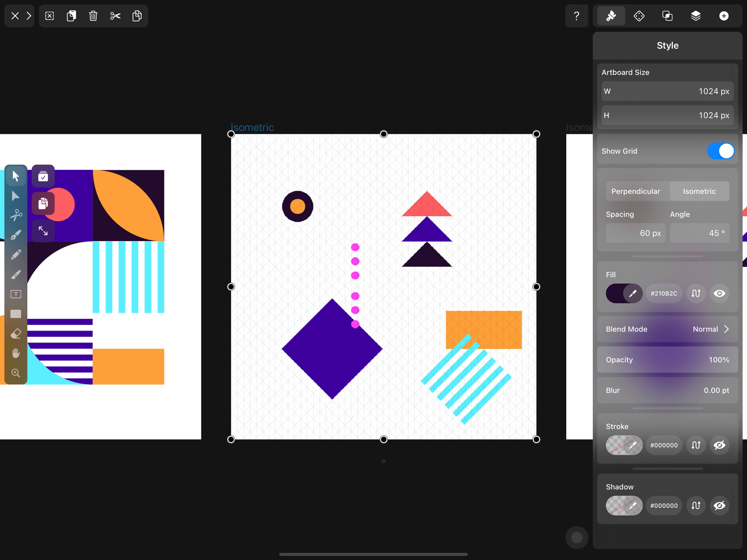747x560 pixels.
Task: Show the Stroke with crossed eye icon
Action: [x=719, y=445]
